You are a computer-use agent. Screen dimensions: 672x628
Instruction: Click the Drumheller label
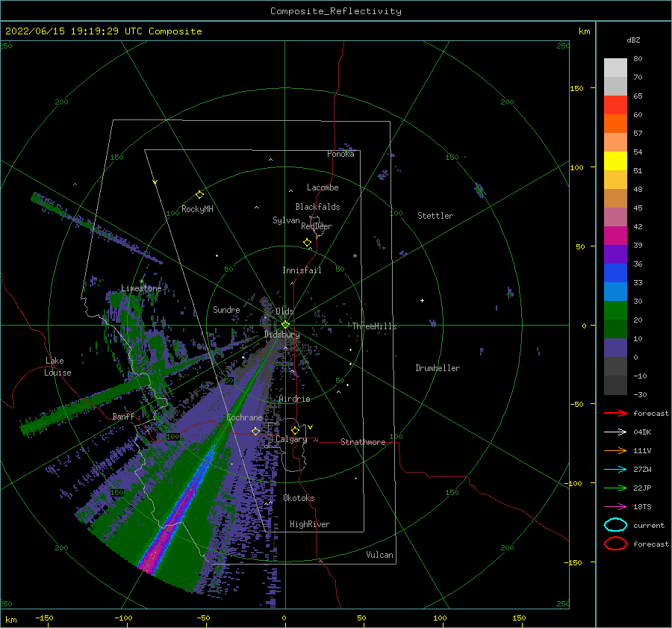[x=438, y=368]
